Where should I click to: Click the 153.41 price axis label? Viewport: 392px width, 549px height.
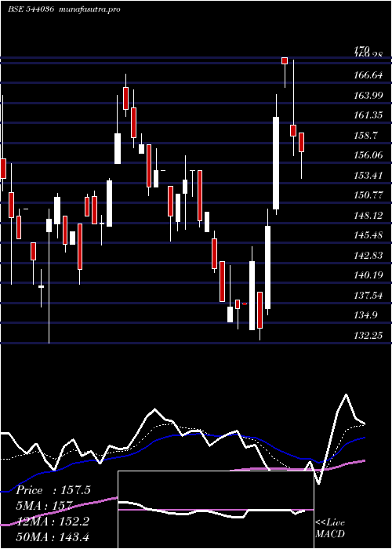pyautogui.click(x=368, y=175)
